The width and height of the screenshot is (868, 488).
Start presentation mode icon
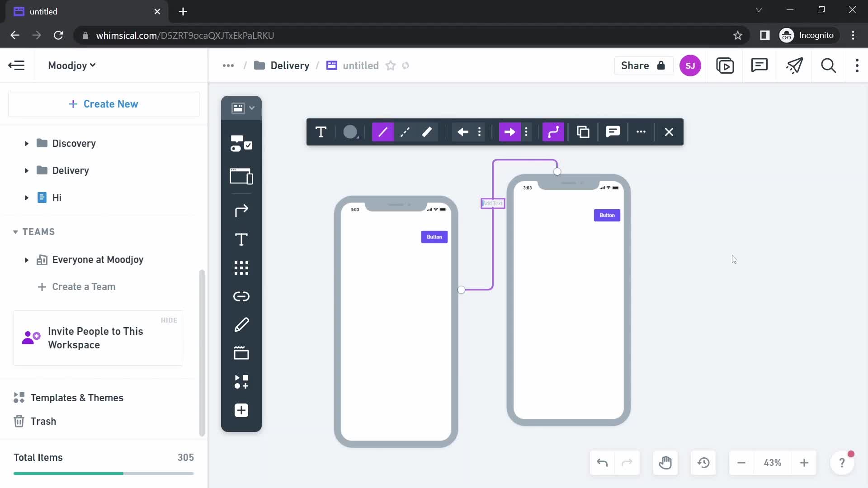pos(725,66)
